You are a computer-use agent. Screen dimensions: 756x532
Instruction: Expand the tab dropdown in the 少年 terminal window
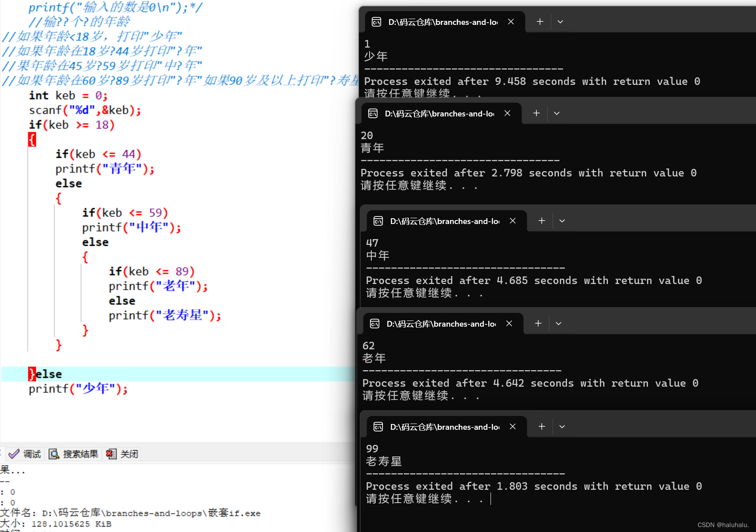tap(560, 21)
